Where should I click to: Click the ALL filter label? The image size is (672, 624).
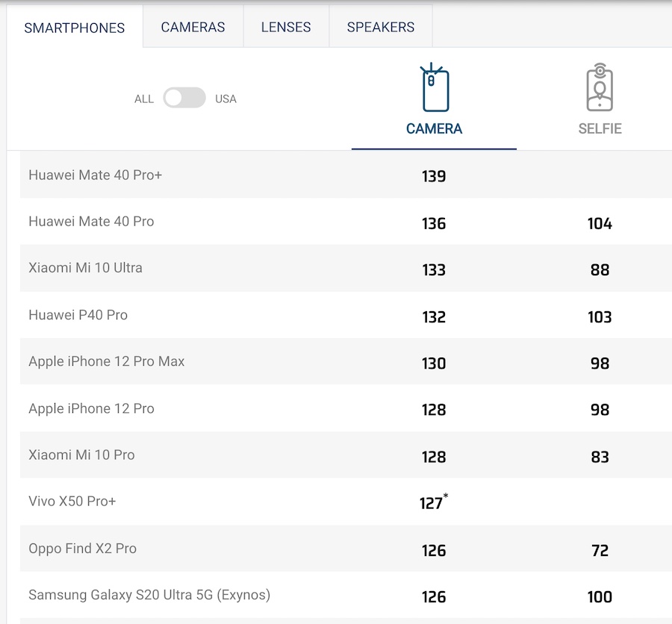144,99
